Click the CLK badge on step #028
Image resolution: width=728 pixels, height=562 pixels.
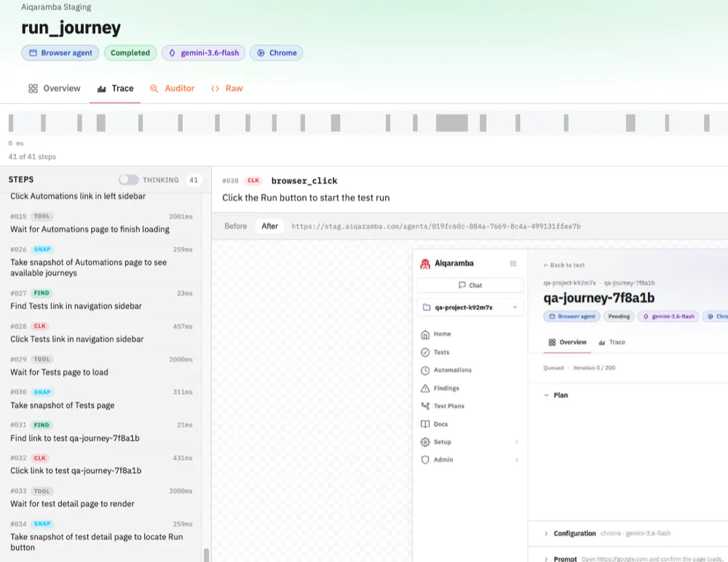40,326
